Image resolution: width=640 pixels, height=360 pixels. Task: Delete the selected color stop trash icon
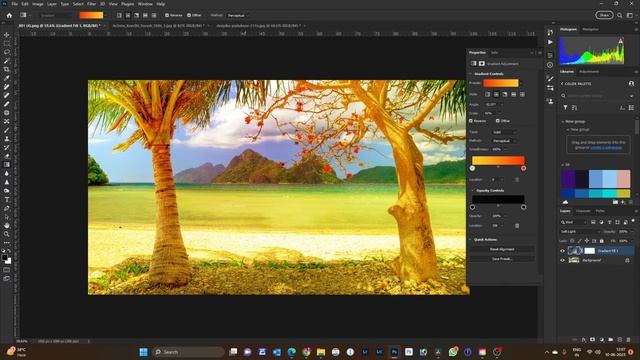point(517,180)
